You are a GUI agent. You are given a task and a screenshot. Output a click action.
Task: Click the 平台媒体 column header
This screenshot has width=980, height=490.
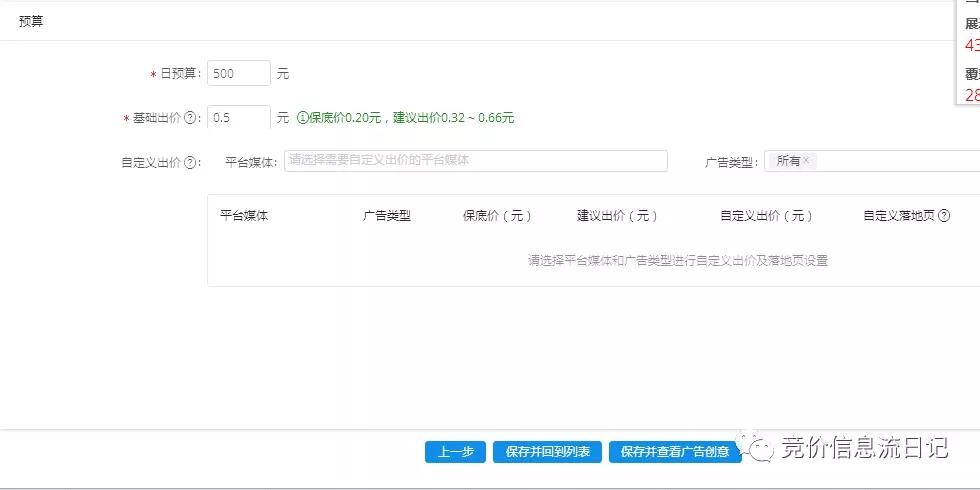click(244, 216)
